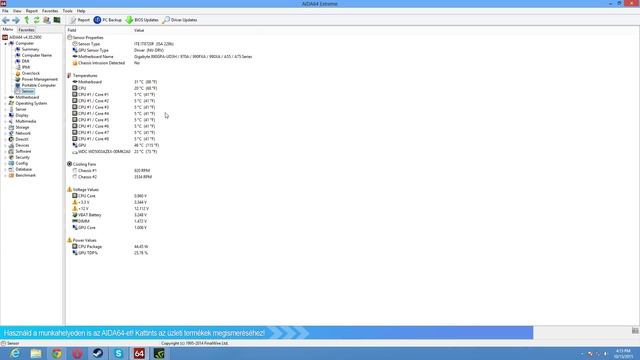Screen dimensions: 640x360
Task: Select the Software category in the tree
Action: 20,151
